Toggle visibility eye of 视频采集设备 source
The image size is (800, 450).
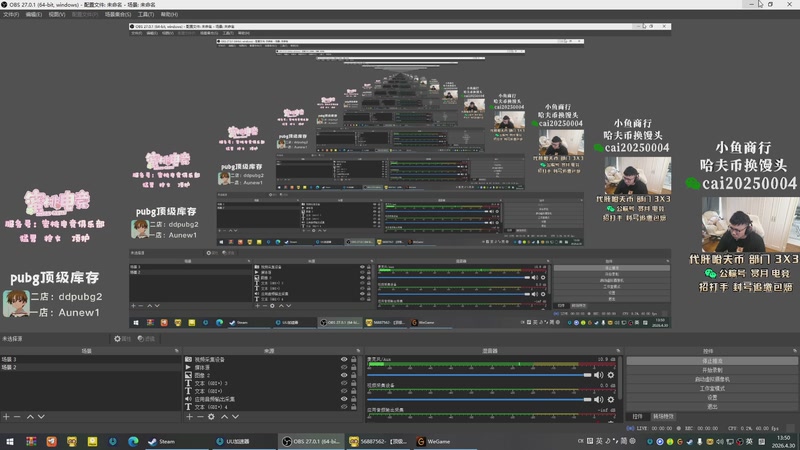[x=344, y=359]
